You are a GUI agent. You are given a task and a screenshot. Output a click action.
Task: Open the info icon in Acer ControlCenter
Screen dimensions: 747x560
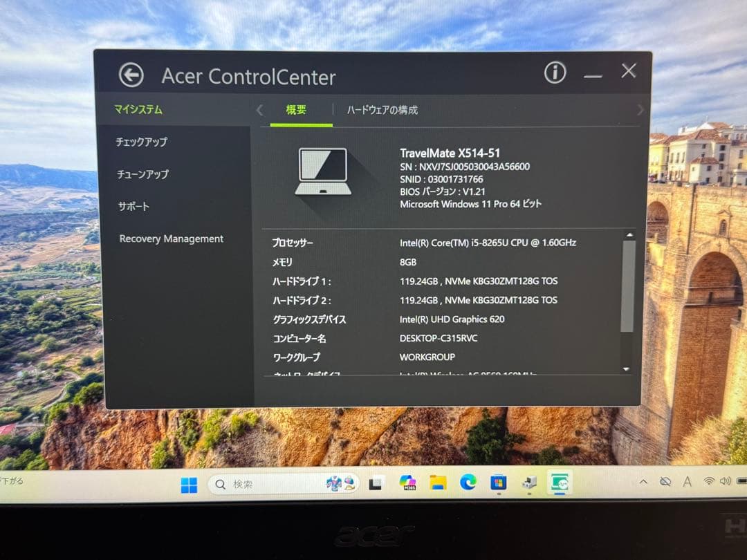(x=555, y=72)
